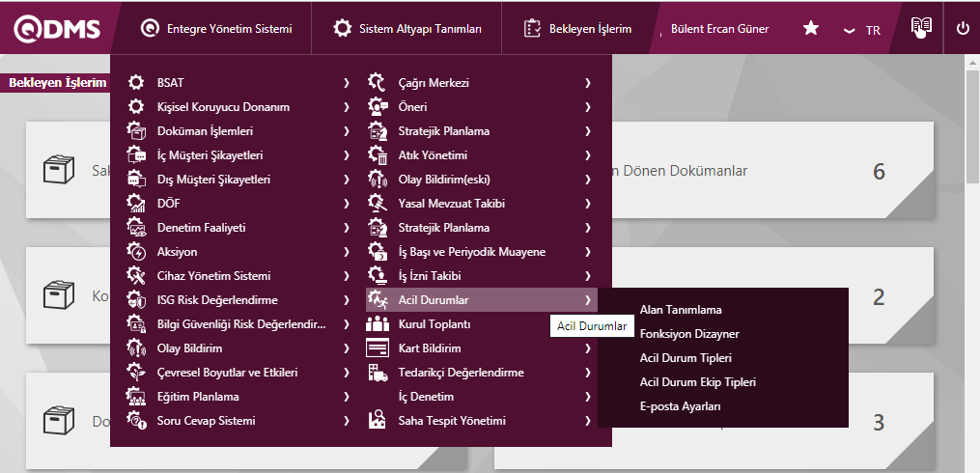Click the Bülent Ercan Güner username
The height and width of the screenshot is (473, 980).
click(x=719, y=29)
